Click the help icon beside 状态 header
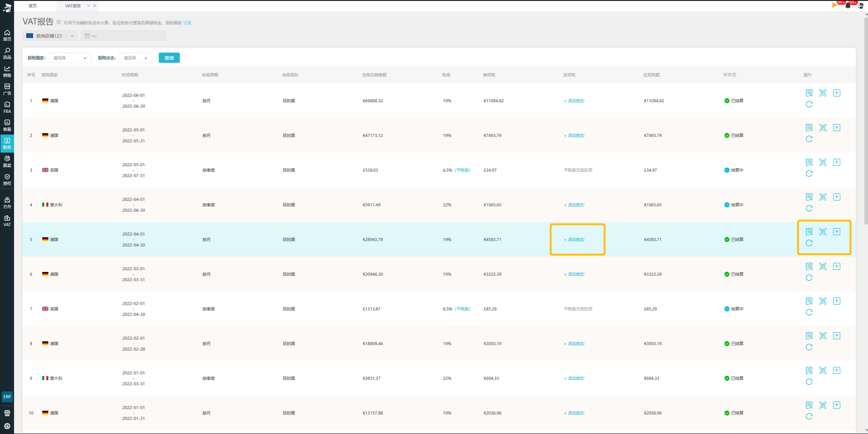This screenshot has height=434, width=868. click(x=734, y=75)
